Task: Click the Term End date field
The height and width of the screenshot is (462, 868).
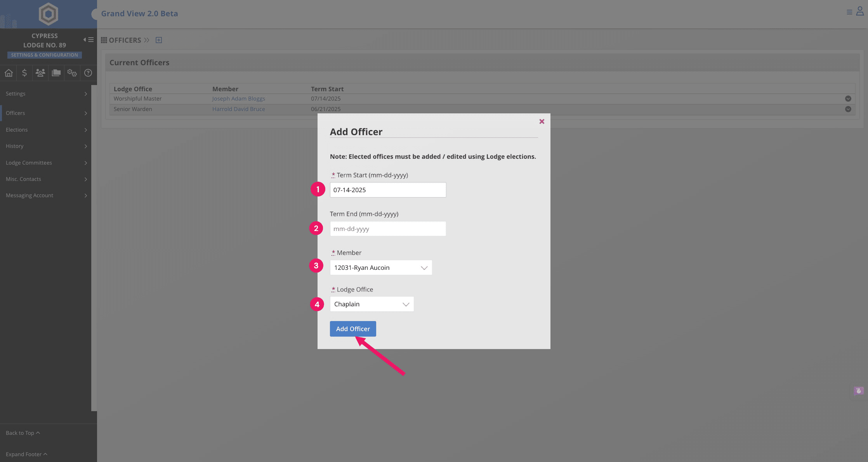Action: click(388, 229)
